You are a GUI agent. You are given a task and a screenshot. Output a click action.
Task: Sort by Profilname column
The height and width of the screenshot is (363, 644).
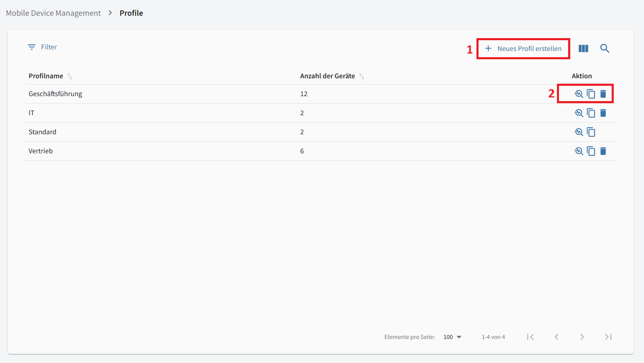pos(70,76)
